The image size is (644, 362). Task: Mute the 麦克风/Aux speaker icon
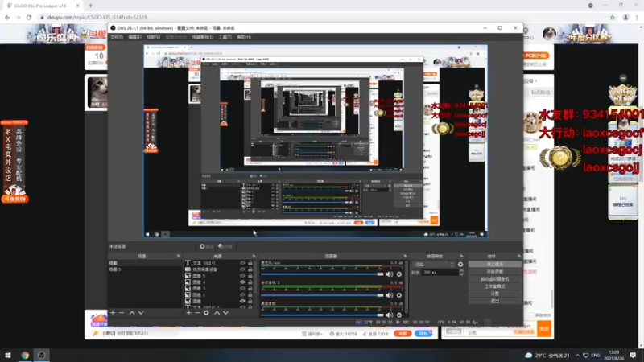point(390,274)
